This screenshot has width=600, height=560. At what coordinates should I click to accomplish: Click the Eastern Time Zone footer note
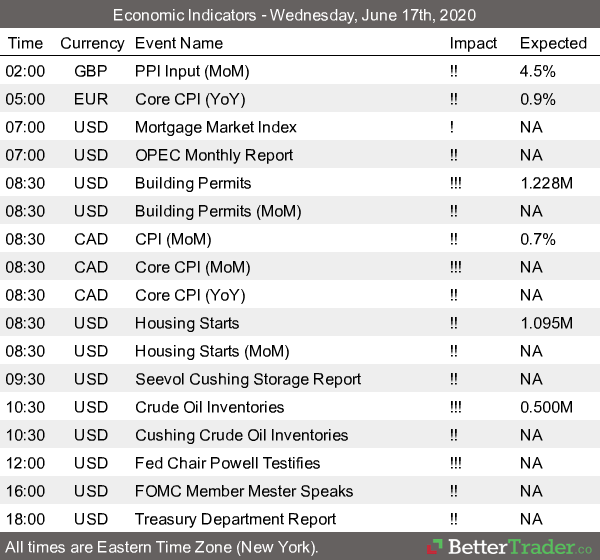[162, 547]
